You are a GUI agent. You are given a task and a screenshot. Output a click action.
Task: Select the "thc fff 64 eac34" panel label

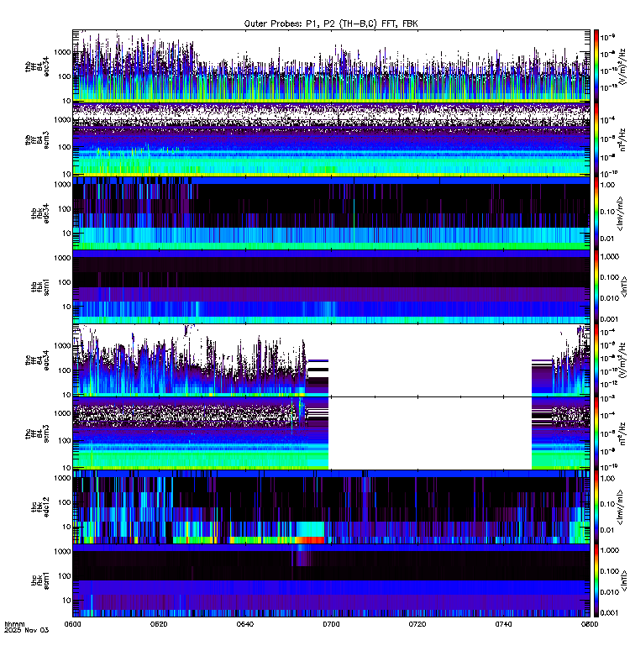point(37,360)
